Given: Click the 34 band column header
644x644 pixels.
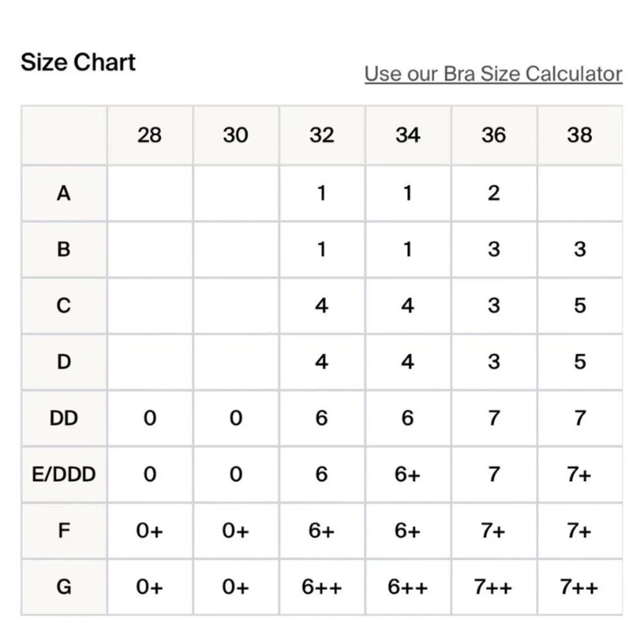Looking at the screenshot, I should pyautogui.click(x=408, y=135).
